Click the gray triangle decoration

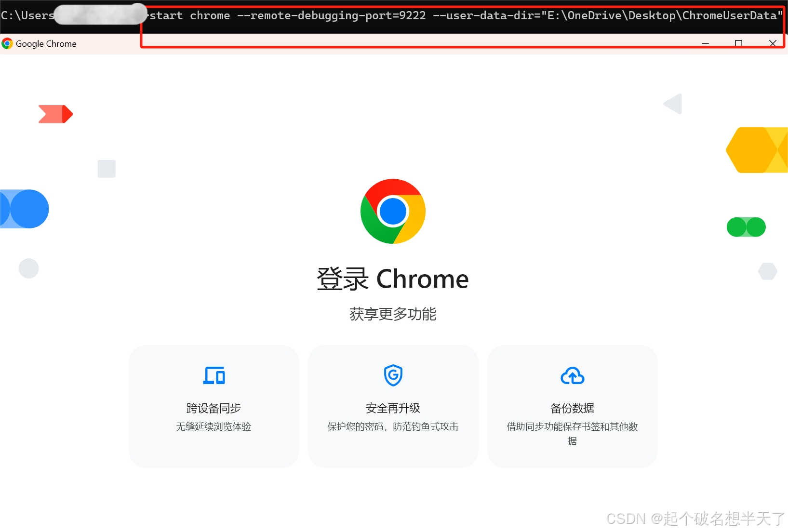[673, 104]
